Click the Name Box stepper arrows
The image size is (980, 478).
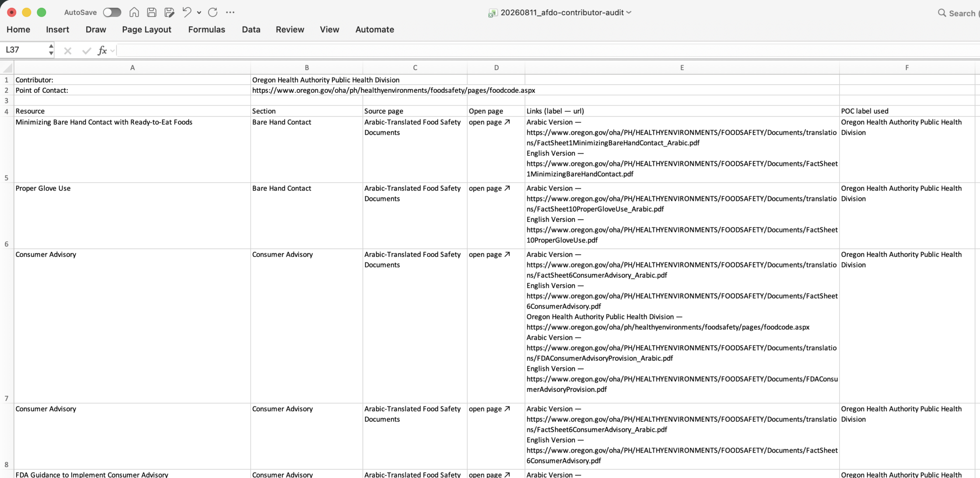(51, 50)
